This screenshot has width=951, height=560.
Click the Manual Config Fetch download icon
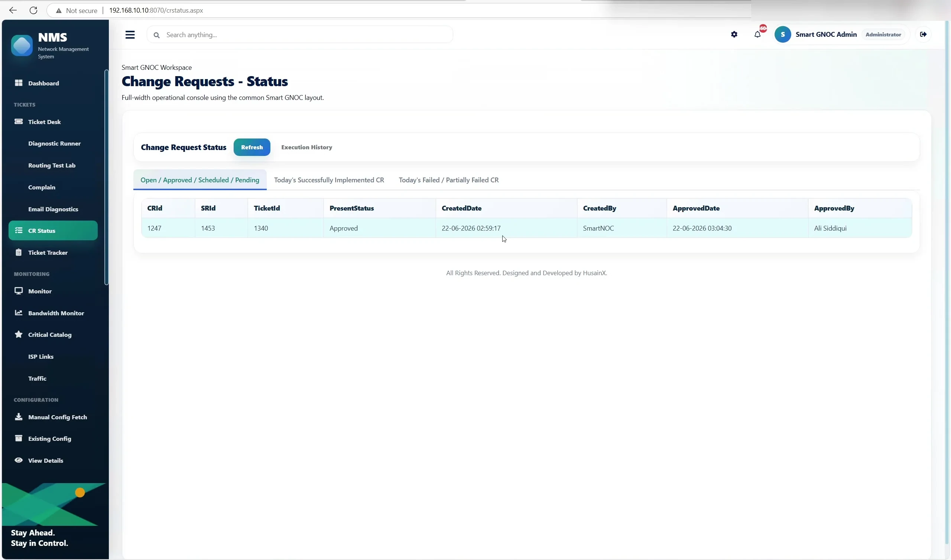point(19,417)
